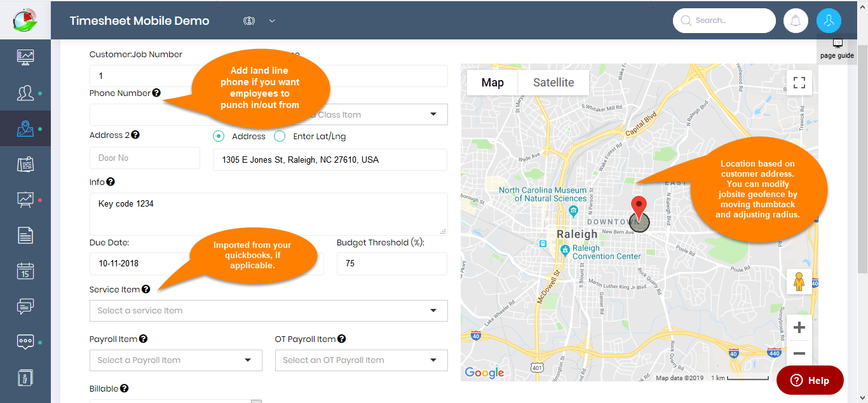This screenshot has width=868, height=403.
Task: Click the Payroll Item help question icon
Action: pyautogui.click(x=143, y=339)
